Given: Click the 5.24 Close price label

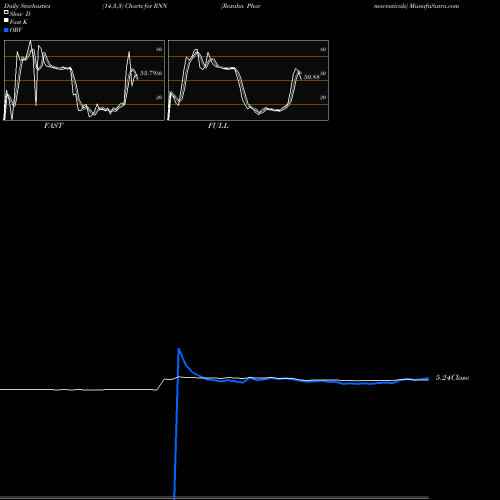Looking at the screenshot, I should tap(452, 378).
